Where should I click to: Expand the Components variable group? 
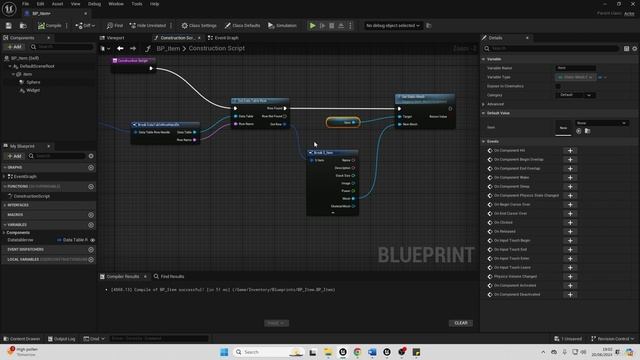coord(4,233)
